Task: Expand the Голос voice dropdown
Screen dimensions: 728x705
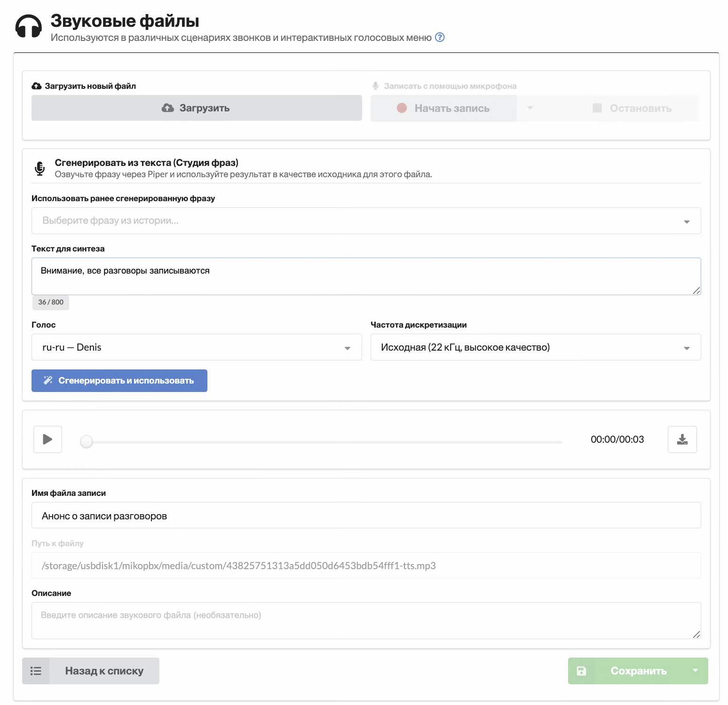Action: click(197, 347)
